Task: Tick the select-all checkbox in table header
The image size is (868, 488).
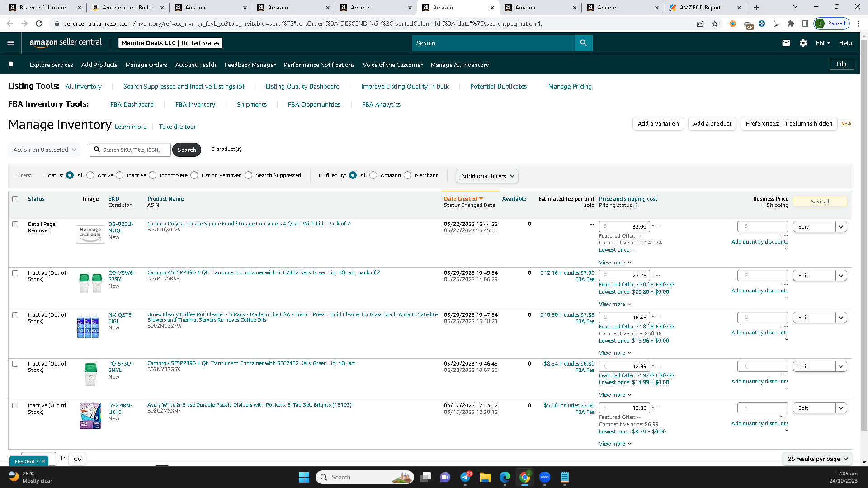Action: (x=15, y=199)
